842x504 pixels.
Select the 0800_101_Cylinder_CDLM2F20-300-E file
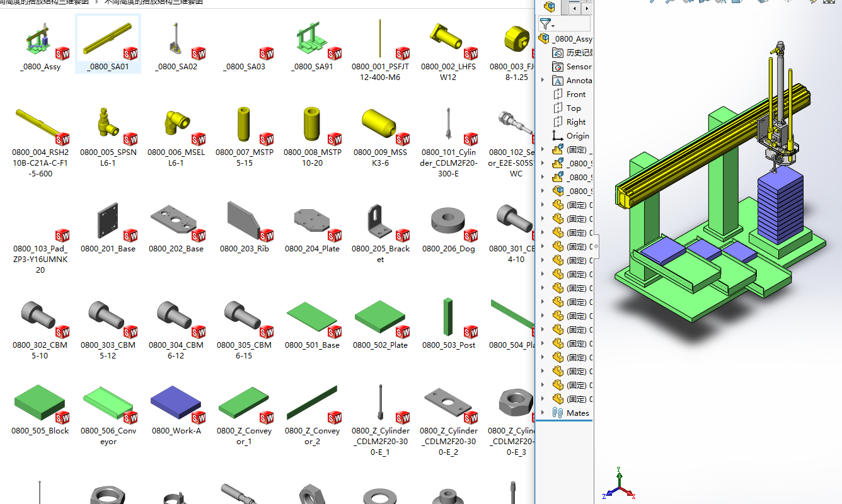449,141
